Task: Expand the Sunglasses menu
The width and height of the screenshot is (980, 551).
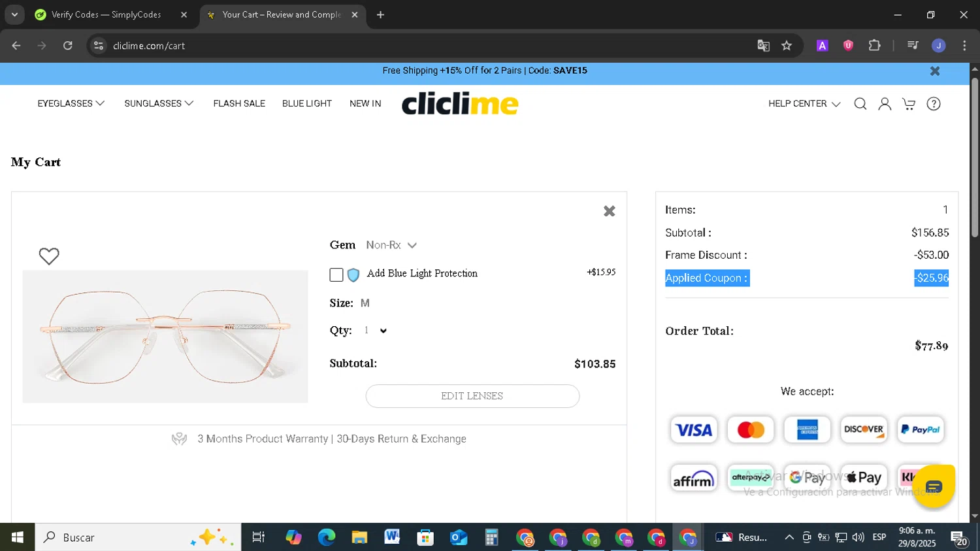Action: click(159, 104)
